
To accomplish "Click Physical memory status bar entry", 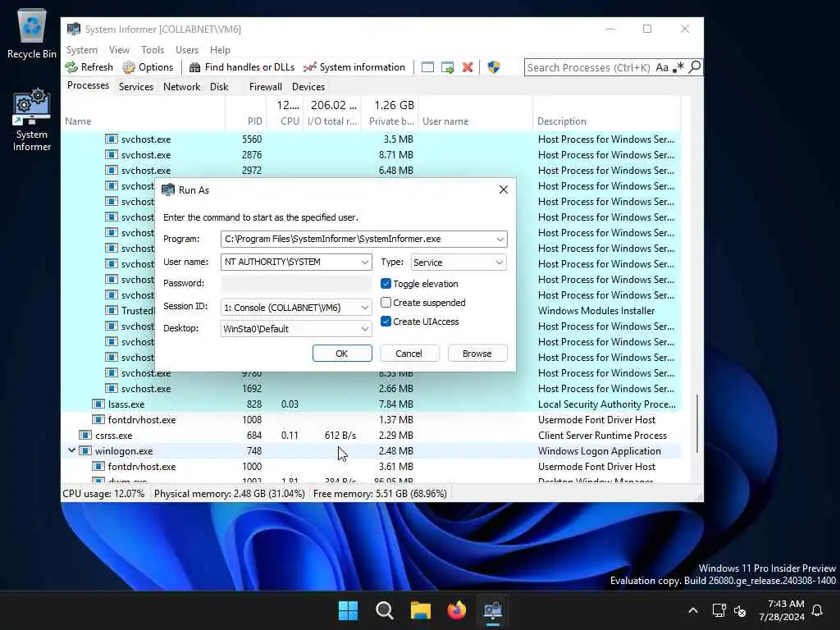I will tap(230, 493).
